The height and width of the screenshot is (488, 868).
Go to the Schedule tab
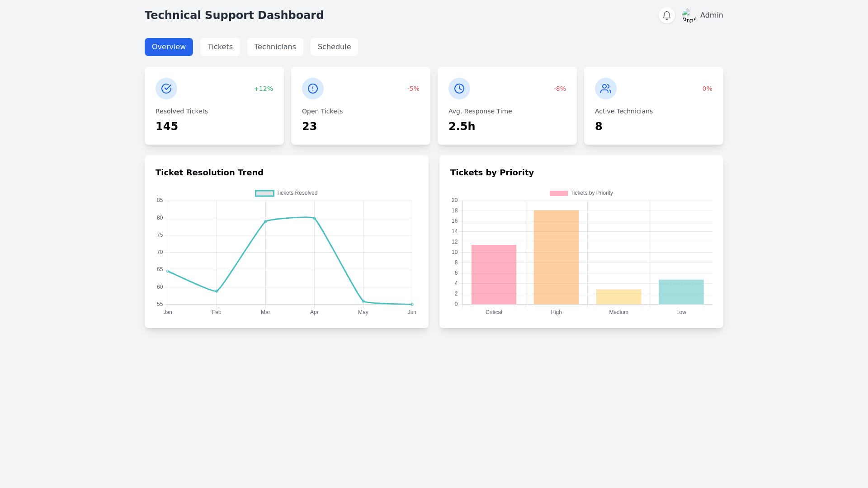[334, 47]
